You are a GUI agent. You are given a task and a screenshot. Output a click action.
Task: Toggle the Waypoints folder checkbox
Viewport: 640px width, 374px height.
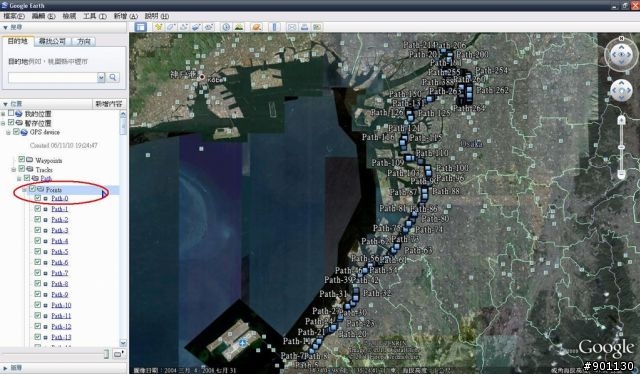coord(21,160)
